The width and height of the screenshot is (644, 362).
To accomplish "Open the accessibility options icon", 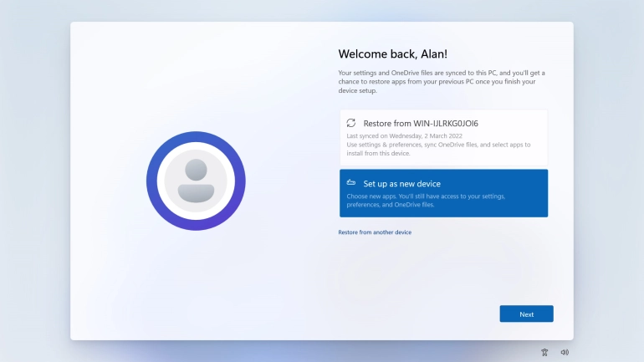I will 544,352.
